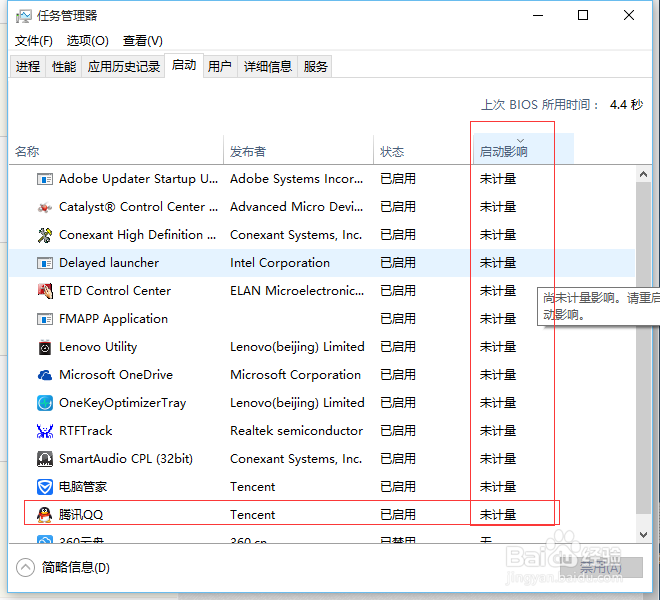Click the scrollbar down arrow
Screen dimensions: 660x600
[643, 534]
